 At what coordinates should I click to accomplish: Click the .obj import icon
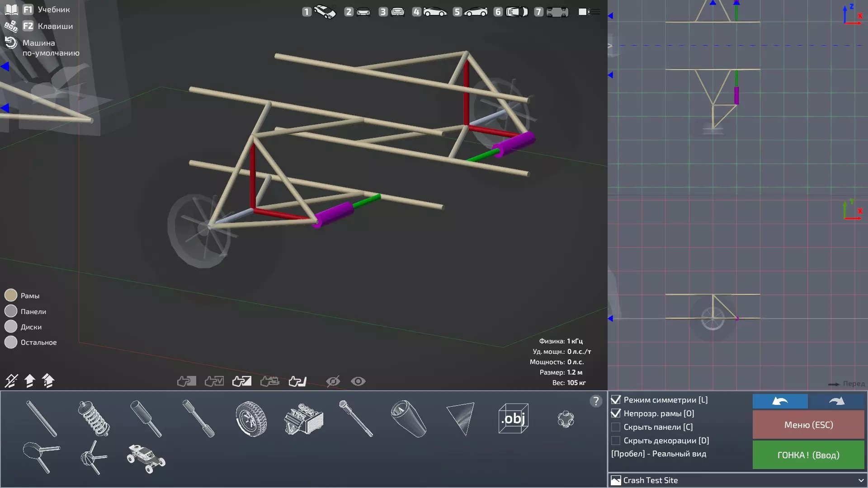pyautogui.click(x=513, y=418)
